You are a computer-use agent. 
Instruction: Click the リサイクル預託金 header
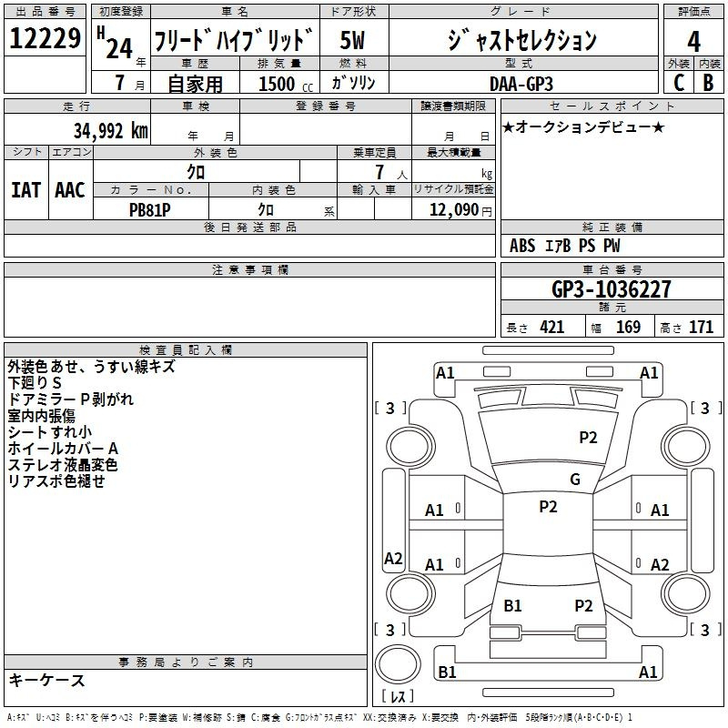click(453, 189)
